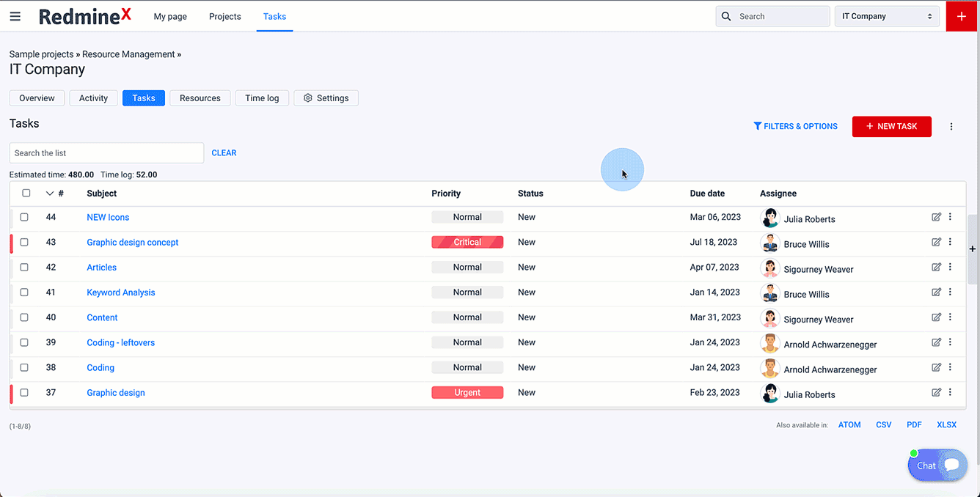
Task: Toggle sort order on # column
Action: tap(54, 194)
